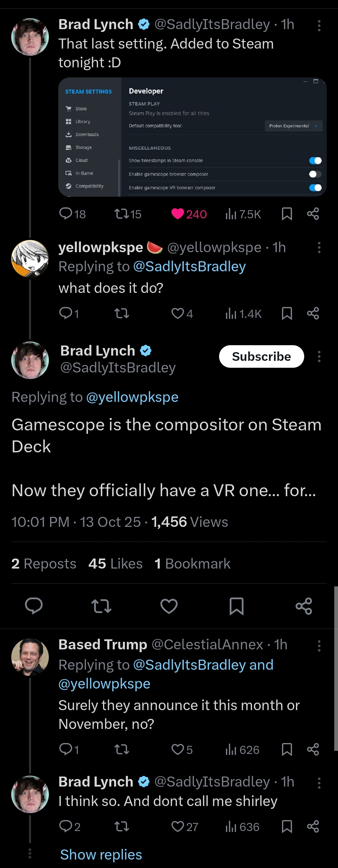The width and height of the screenshot is (338, 868).
Task: Toggle Show timestamps in Steam console
Action: coord(315,161)
